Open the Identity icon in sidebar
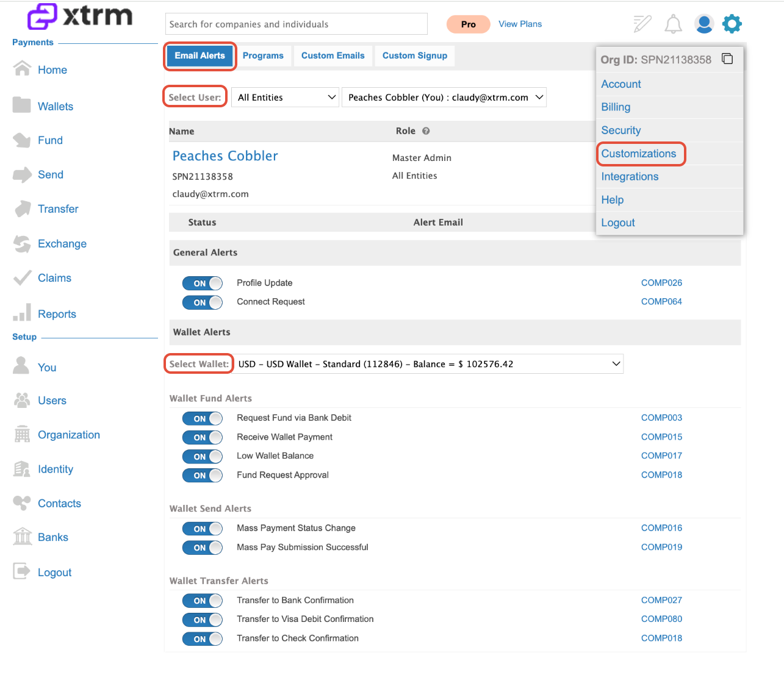The width and height of the screenshot is (784, 675). point(22,469)
